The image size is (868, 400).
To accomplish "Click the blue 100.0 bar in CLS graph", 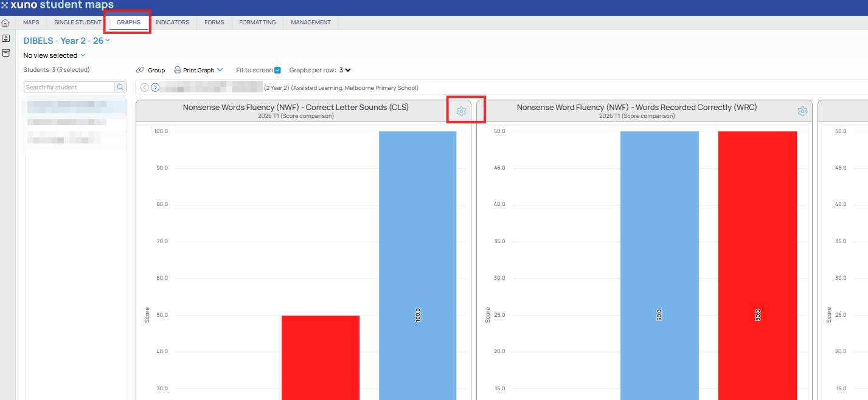I will (417, 266).
